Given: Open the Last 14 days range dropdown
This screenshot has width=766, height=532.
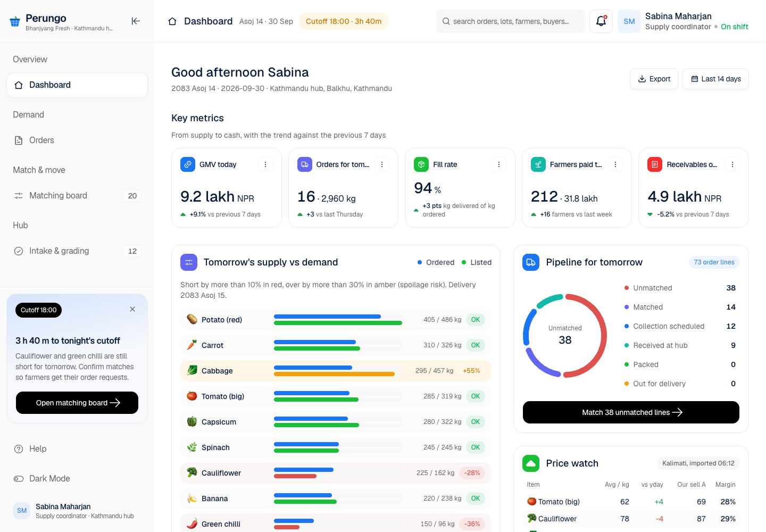Looking at the screenshot, I should (715, 79).
